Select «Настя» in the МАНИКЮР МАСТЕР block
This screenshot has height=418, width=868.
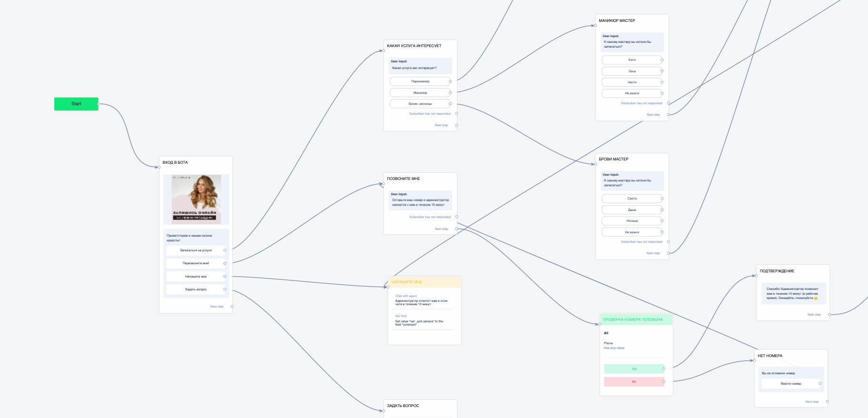click(x=631, y=82)
